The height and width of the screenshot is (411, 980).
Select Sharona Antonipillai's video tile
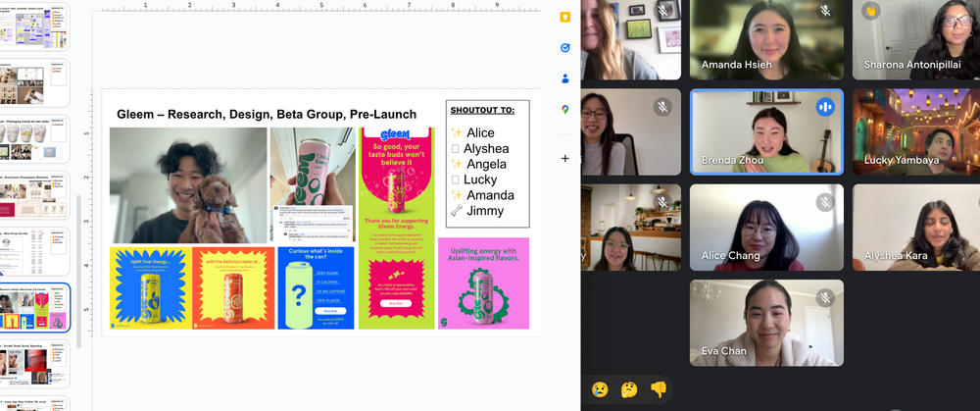click(x=916, y=39)
